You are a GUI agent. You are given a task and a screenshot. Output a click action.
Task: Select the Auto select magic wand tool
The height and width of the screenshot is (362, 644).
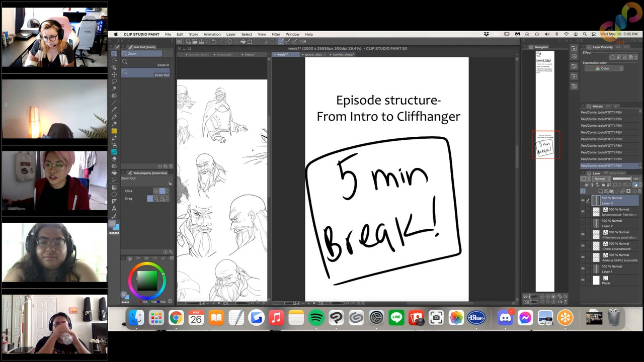[114, 88]
